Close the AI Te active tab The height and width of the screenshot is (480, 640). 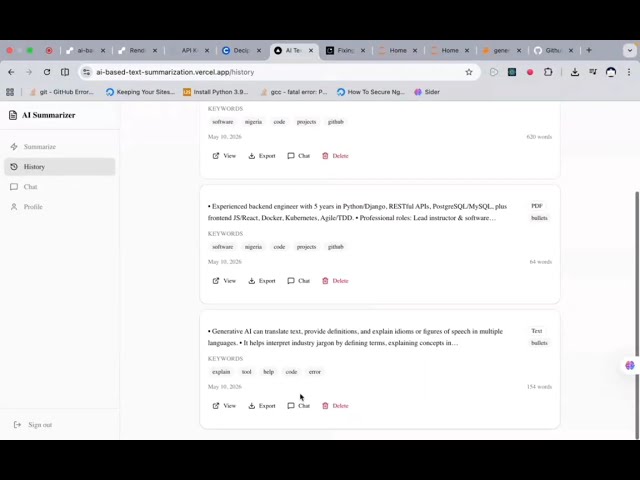[311, 50]
